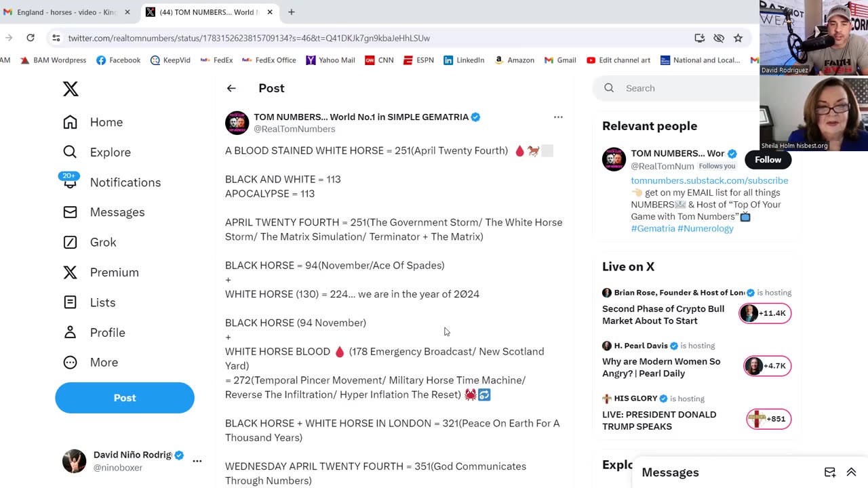This screenshot has height=488, width=868.
Task: Open the Yahoo Mail bookmark
Action: [330, 60]
